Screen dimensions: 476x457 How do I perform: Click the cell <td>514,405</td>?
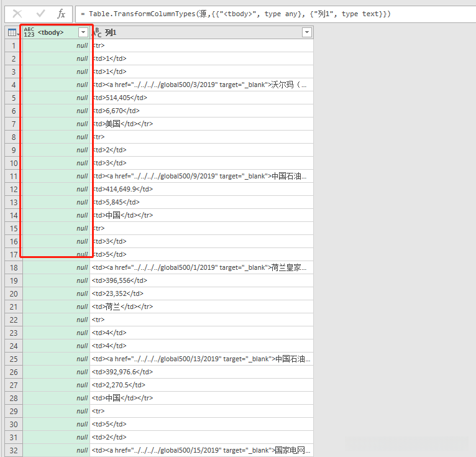tap(201, 98)
